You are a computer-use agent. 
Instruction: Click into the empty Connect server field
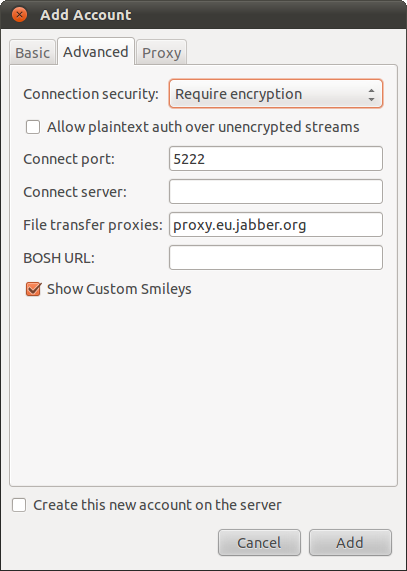(276, 192)
